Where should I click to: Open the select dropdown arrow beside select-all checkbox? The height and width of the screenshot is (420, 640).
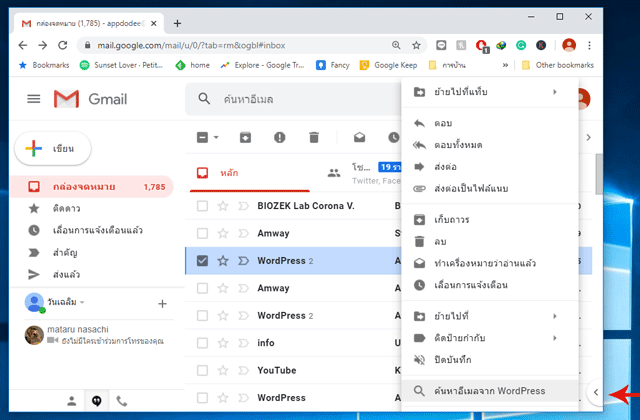[x=216, y=138]
